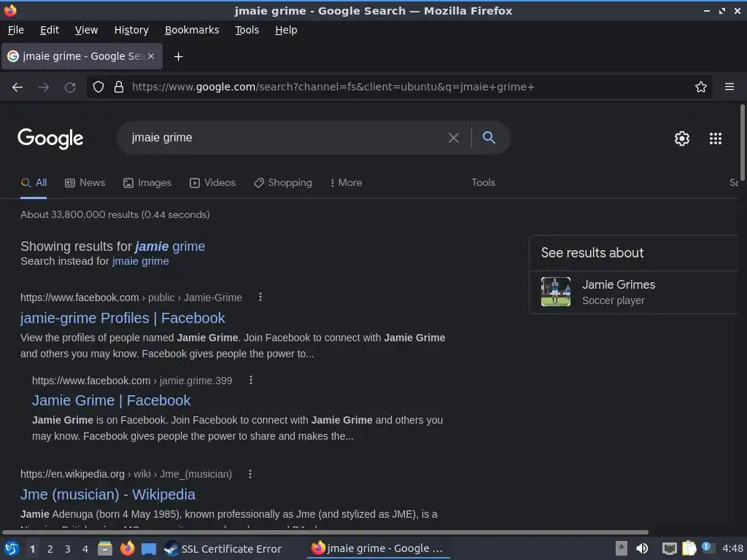Screen dimensions: 747x560
Task: Open Jme (musician) - Wikipedia link
Action: coord(108,494)
